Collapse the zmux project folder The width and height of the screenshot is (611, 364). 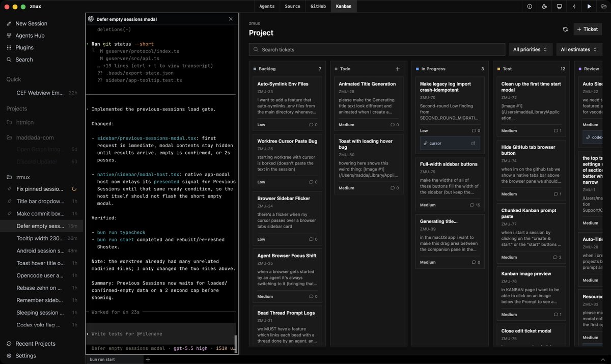coord(9,177)
